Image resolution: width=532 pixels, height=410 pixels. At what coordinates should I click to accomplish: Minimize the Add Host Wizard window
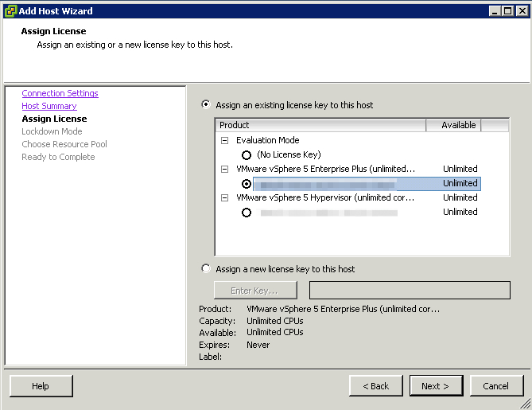(495, 11)
